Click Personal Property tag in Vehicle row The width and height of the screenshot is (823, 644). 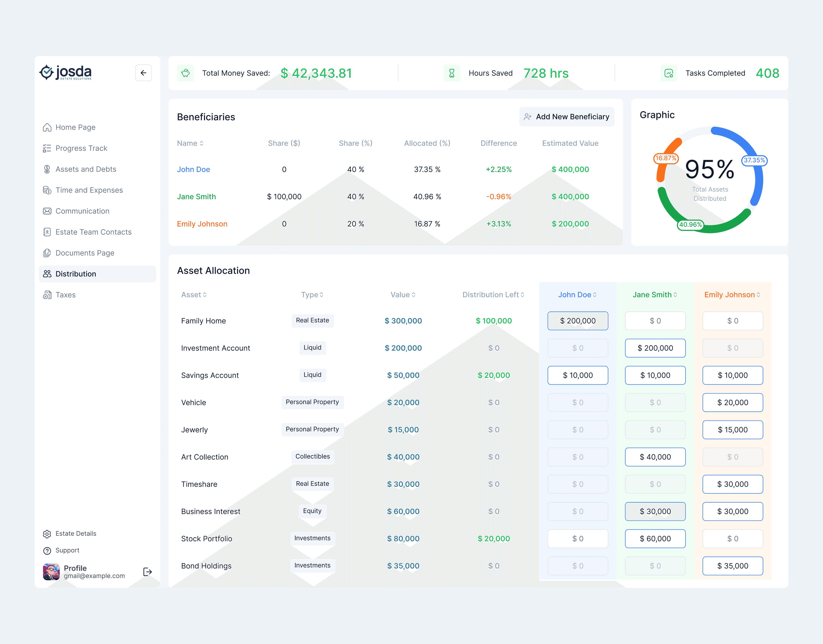coord(312,402)
